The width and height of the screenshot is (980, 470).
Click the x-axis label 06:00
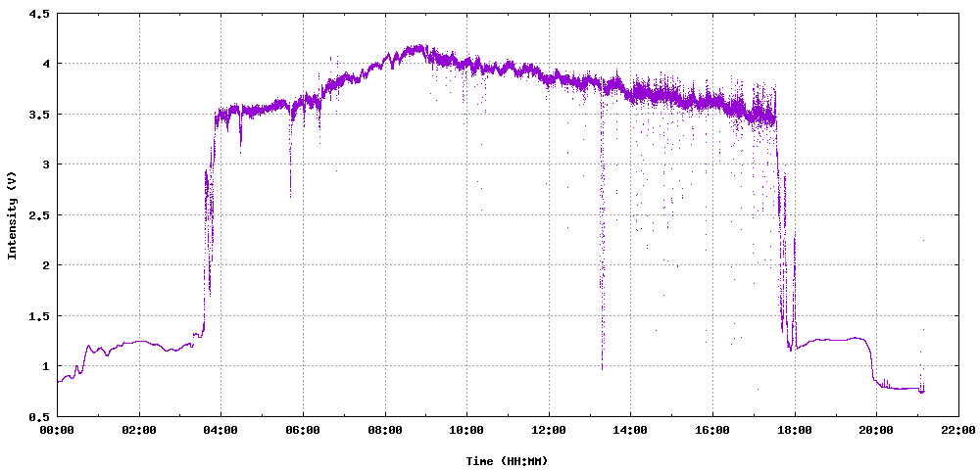click(x=303, y=430)
